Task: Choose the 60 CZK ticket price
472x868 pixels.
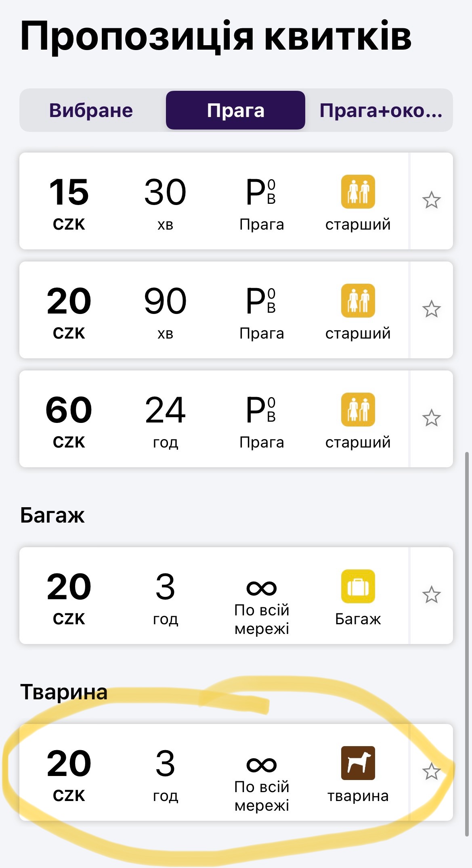Action: tap(69, 419)
